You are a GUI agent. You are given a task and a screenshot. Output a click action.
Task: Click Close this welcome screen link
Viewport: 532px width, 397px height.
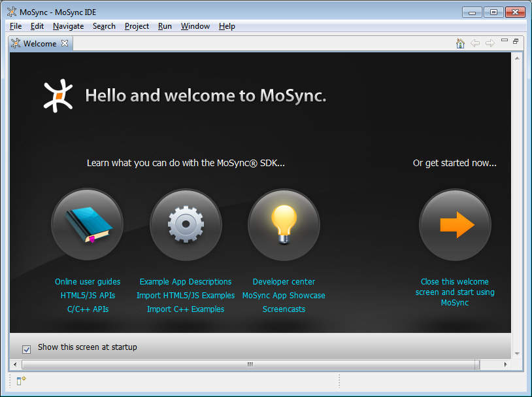pyautogui.click(x=455, y=292)
